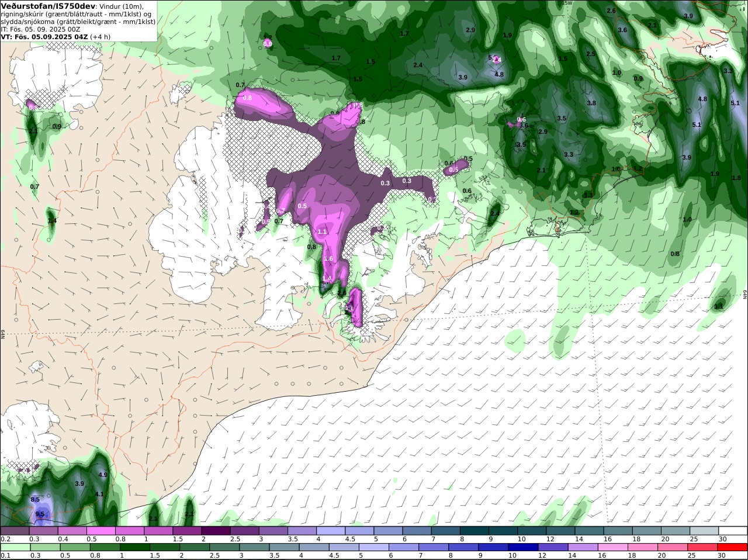Click the 4.9 precipitation value on the map
748x560 pixels.
[x=103, y=475]
